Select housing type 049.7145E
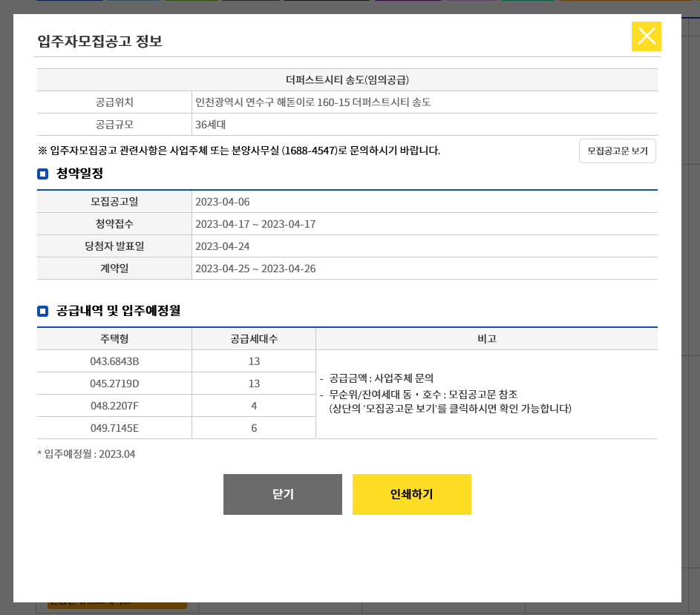 pyautogui.click(x=114, y=428)
